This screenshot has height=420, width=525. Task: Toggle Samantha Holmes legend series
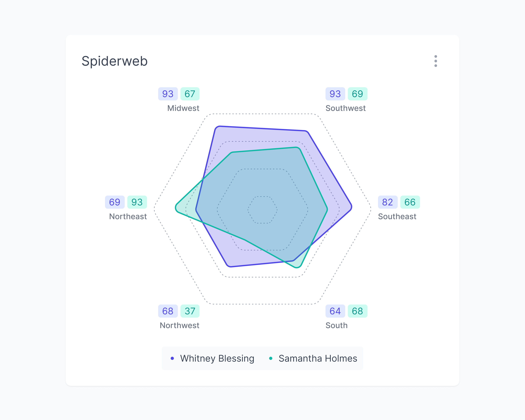[317, 358]
